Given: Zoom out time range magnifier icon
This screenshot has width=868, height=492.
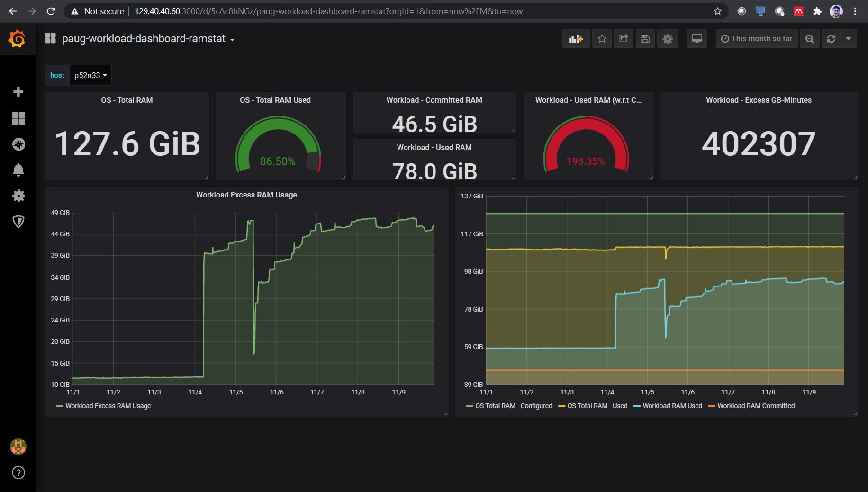Looking at the screenshot, I should tap(810, 39).
